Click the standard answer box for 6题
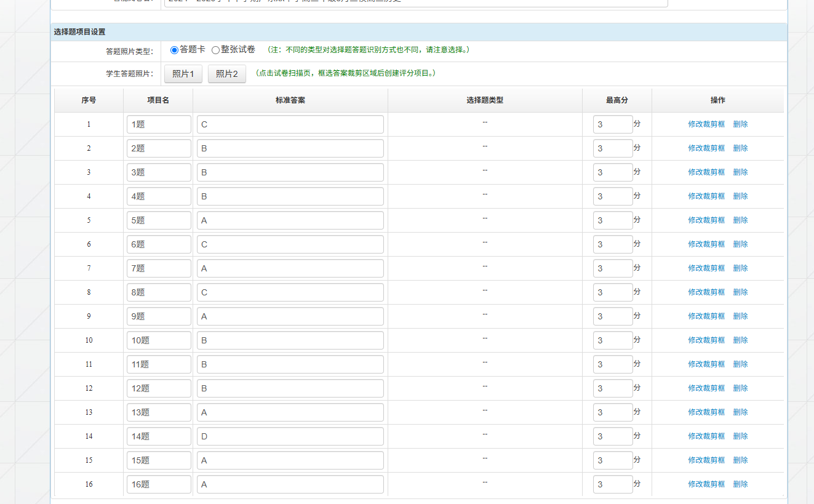The width and height of the screenshot is (814, 504). pos(290,244)
